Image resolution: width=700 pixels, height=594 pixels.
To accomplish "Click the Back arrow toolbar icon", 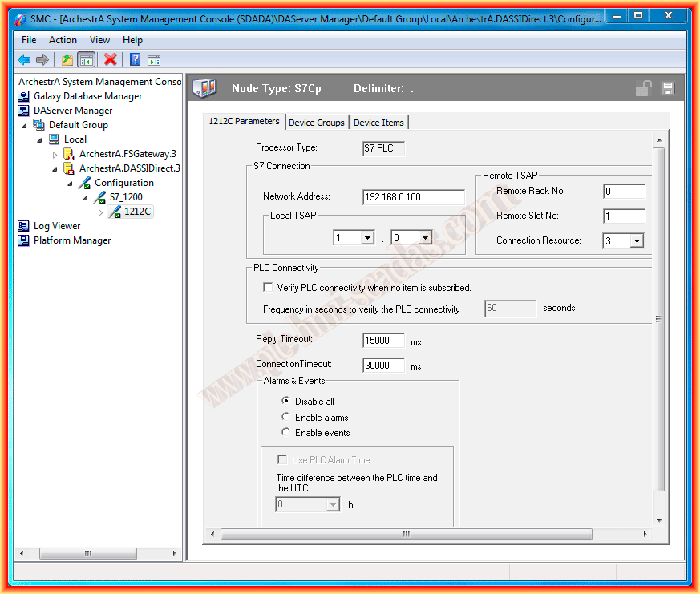I will [x=24, y=59].
